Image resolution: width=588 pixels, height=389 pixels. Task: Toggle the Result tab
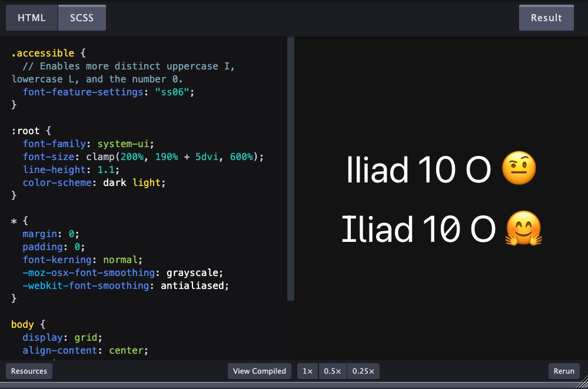546,18
